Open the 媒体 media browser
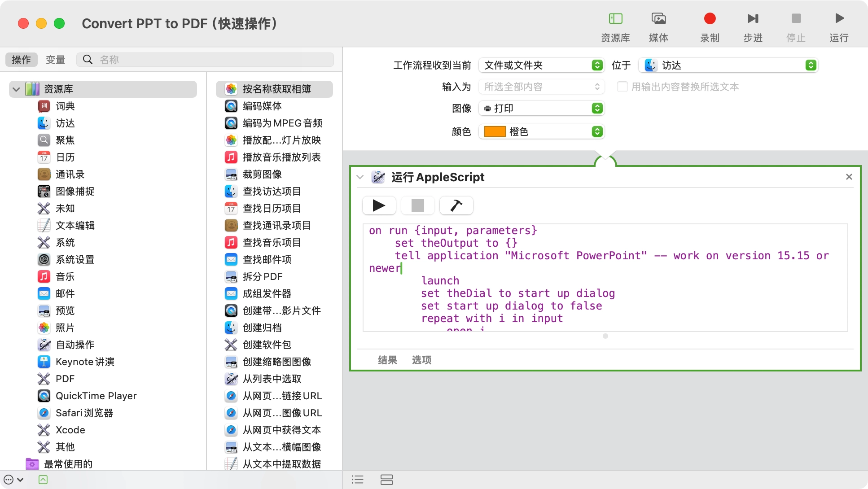Screen dimensions: 868x489 658,27
